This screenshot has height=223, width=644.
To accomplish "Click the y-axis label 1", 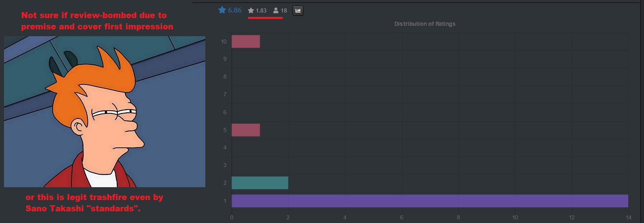I will [x=225, y=201].
